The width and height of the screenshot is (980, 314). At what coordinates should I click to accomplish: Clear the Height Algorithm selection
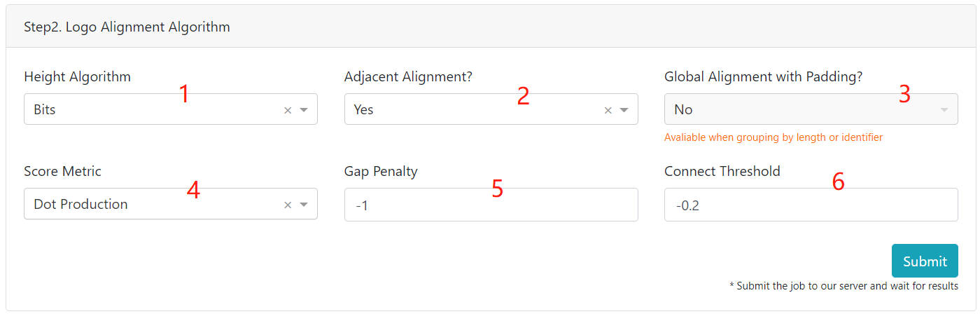tap(288, 110)
